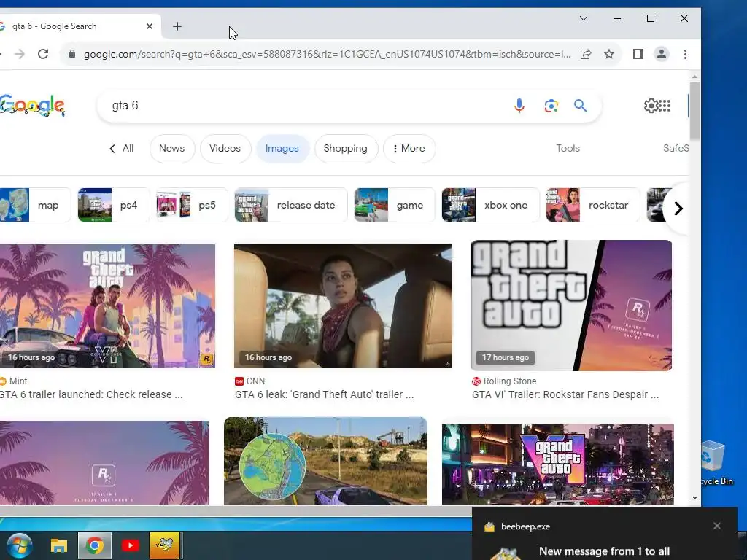Select the Images tab
Image resolution: width=747 pixels, height=560 pixels.
coord(282,148)
